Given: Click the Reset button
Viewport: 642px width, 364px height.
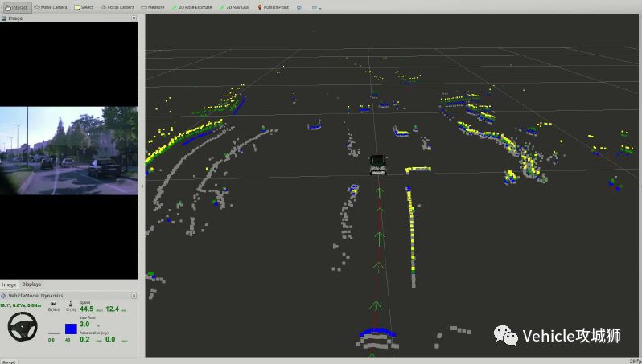Looking at the screenshot, I should coord(9,362).
